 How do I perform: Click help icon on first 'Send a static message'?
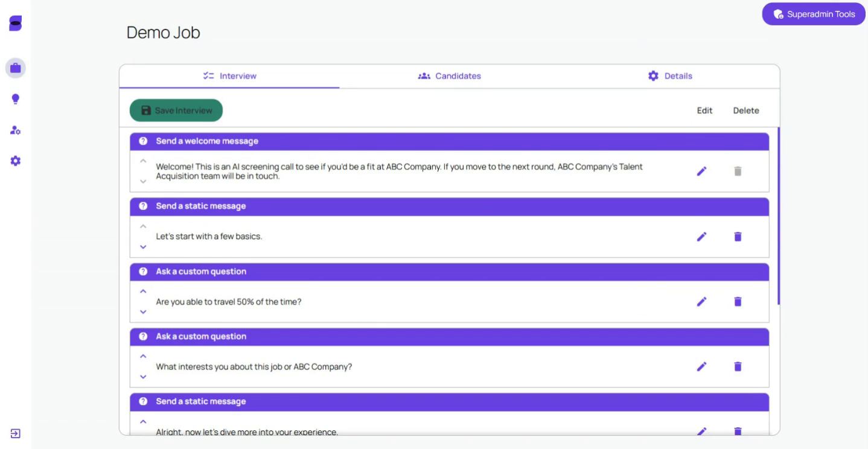tap(143, 206)
